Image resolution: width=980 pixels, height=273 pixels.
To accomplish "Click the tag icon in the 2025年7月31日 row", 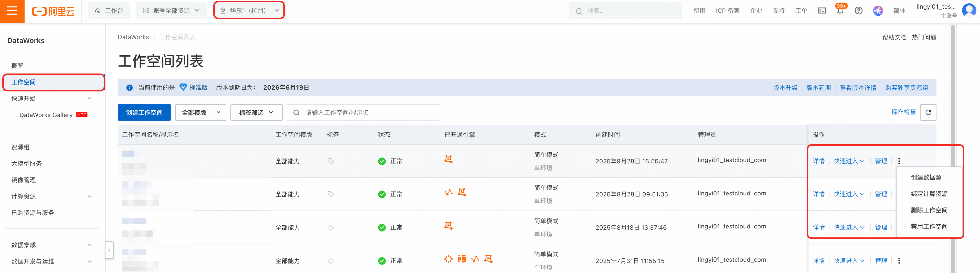I will pyautogui.click(x=331, y=261).
